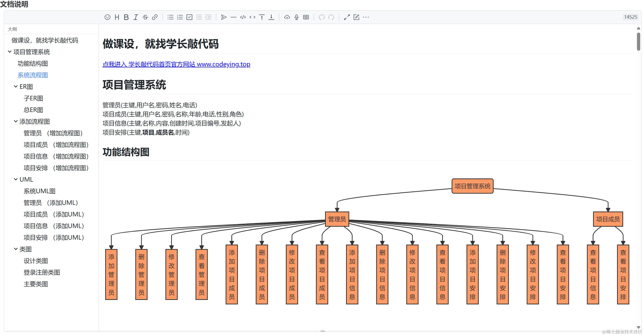Collapse the UML outline section
Screen dimensions: 644x336
(15, 179)
